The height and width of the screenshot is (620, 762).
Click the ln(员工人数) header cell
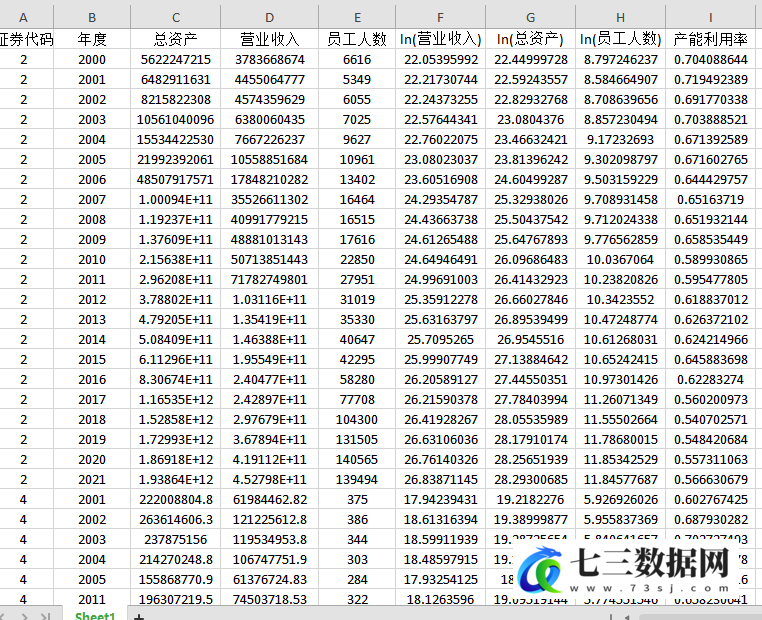[621, 39]
